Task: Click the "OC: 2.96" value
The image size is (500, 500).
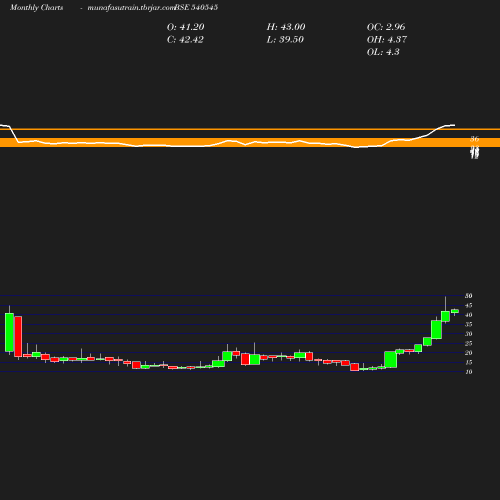Action: tap(386, 27)
